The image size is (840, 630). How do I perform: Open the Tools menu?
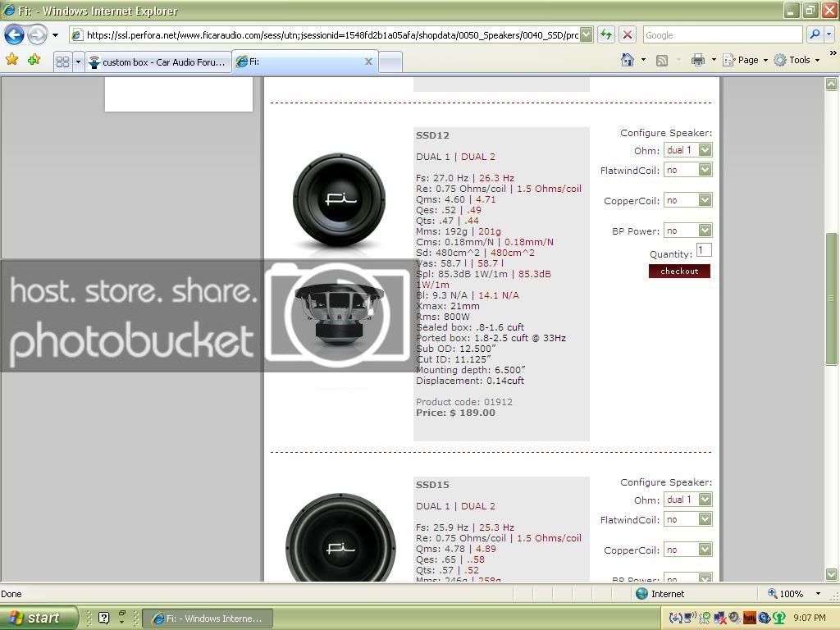(796, 60)
